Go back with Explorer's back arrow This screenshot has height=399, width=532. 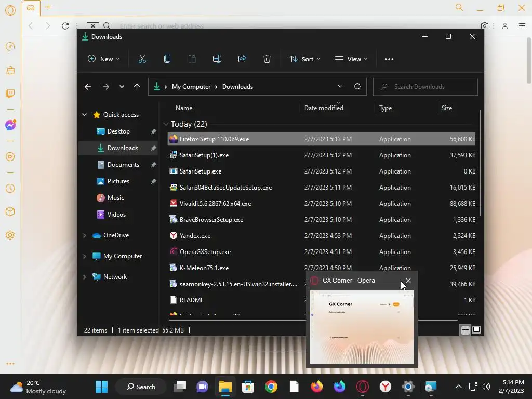(x=87, y=87)
